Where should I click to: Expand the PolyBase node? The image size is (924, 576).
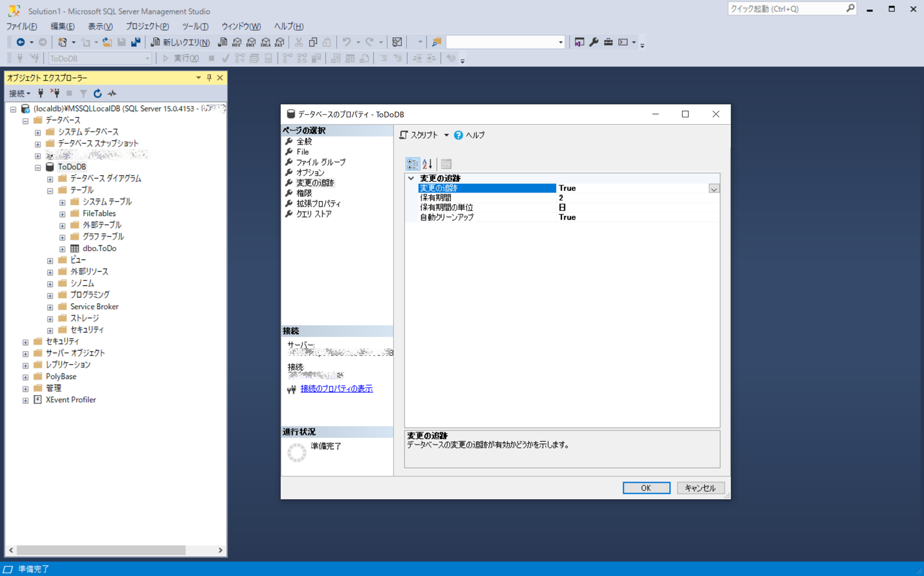click(x=26, y=377)
